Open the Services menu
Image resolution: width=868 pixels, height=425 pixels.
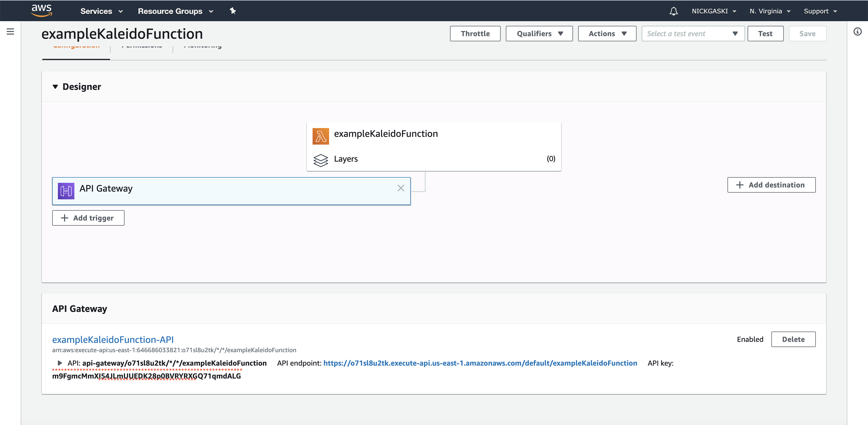click(102, 11)
